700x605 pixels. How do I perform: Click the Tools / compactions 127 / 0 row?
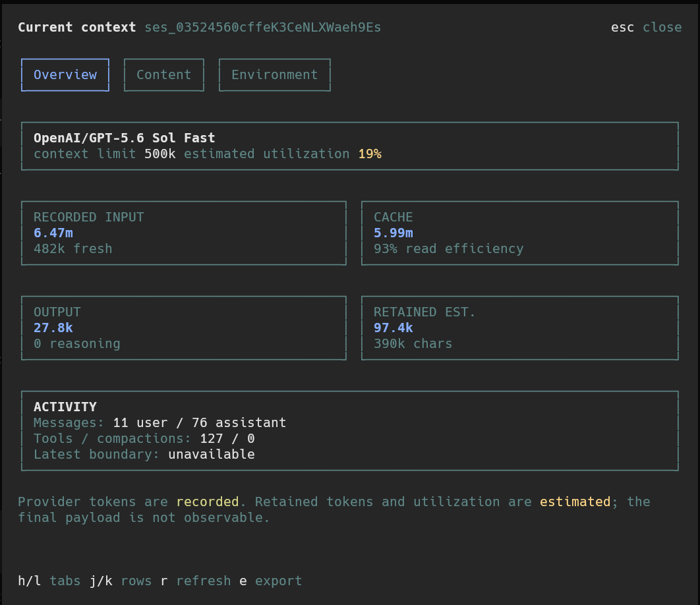pos(144,438)
